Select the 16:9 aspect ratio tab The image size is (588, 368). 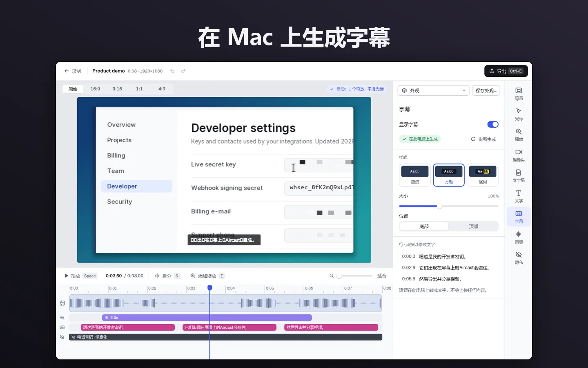[95, 89]
